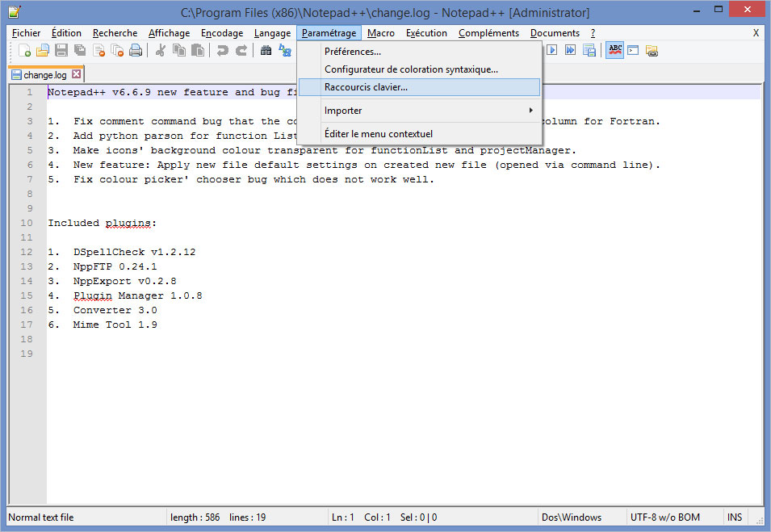
Task: Close the change.log tab with its red X
Action: (x=76, y=74)
